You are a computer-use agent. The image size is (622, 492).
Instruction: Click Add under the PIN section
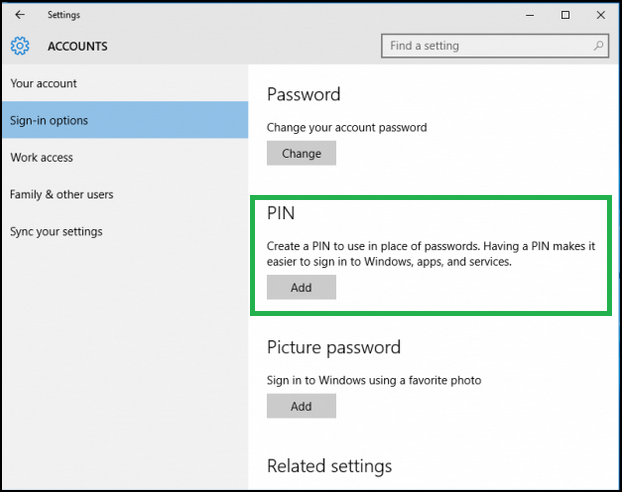coord(301,288)
